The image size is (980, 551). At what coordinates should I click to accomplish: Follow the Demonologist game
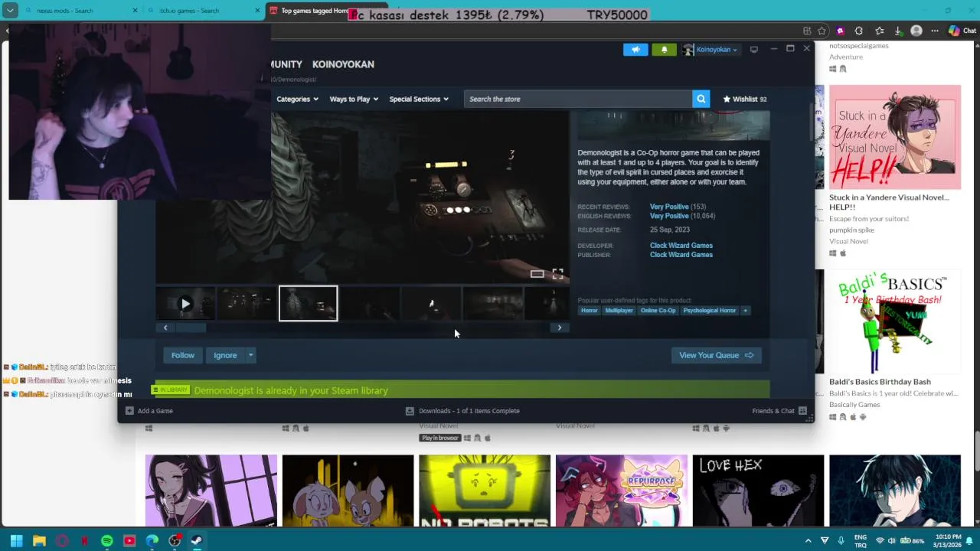[x=183, y=355]
